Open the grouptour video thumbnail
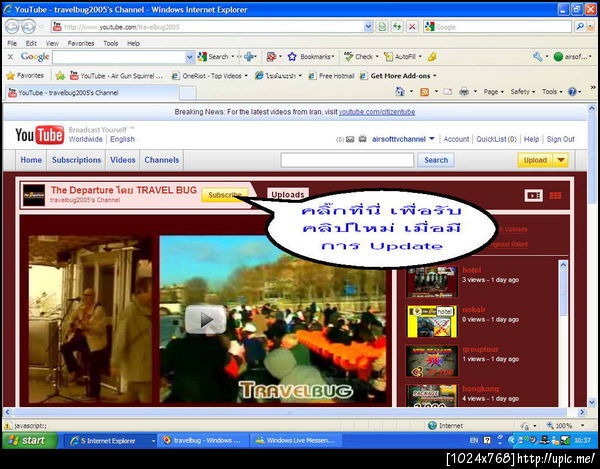The height and width of the screenshot is (469, 600). click(x=432, y=361)
